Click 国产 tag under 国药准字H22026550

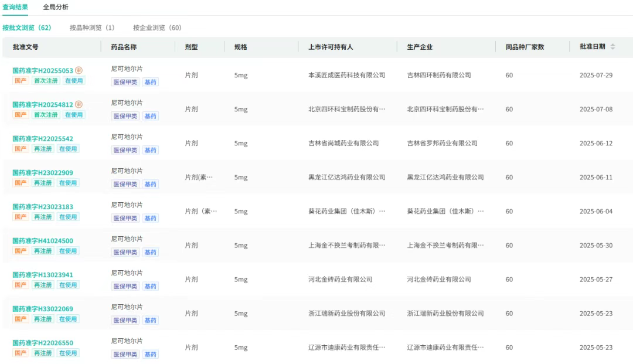[21, 353]
